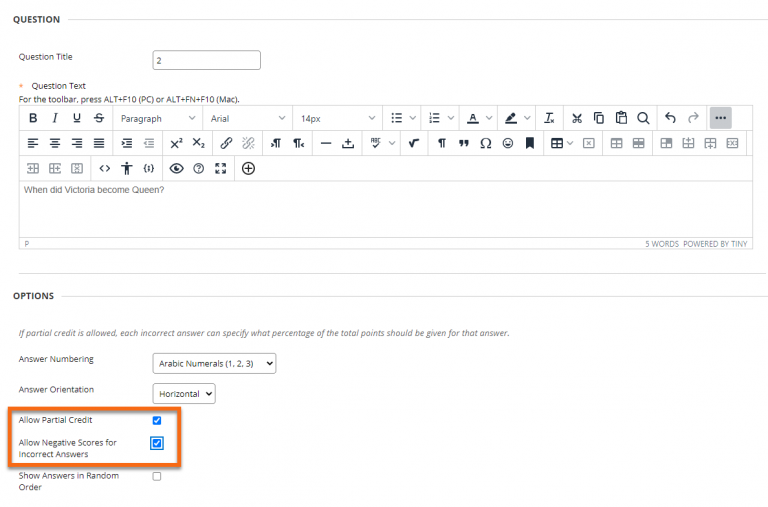Justify the text

(x=99, y=144)
